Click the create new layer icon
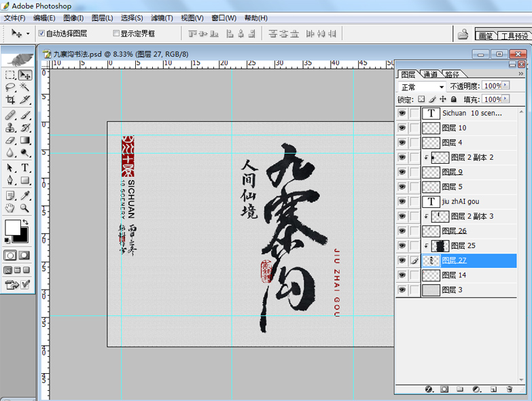Viewport: 532px width, 401px height. 493,389
